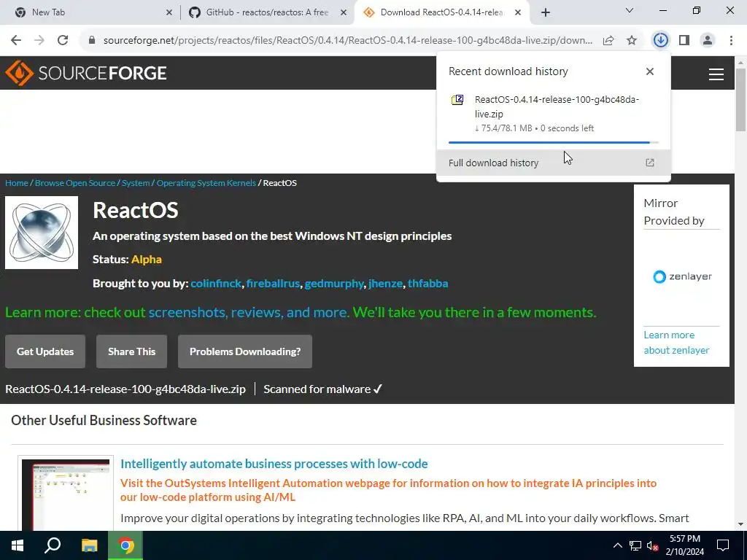Open the Chrome downloads toolbar icon
The width and height of the screenshot is (747, 560).
click(660, 40)
